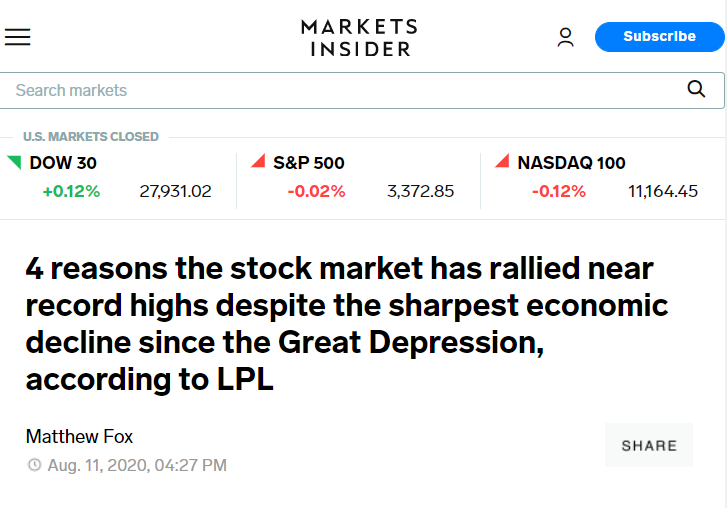Click the magnifying glass search icon
The height and width of the screenshot is (508, 727).
697,90
